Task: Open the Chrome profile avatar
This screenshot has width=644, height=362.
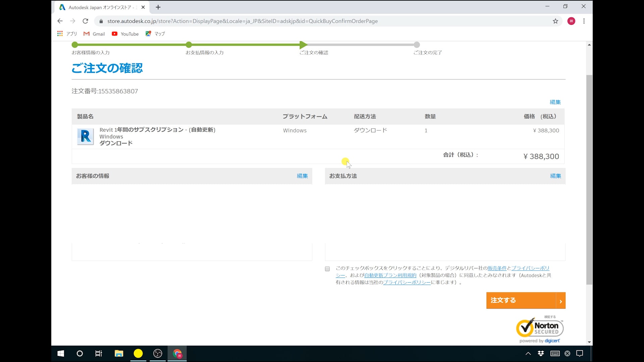Action: pos(571,21)
